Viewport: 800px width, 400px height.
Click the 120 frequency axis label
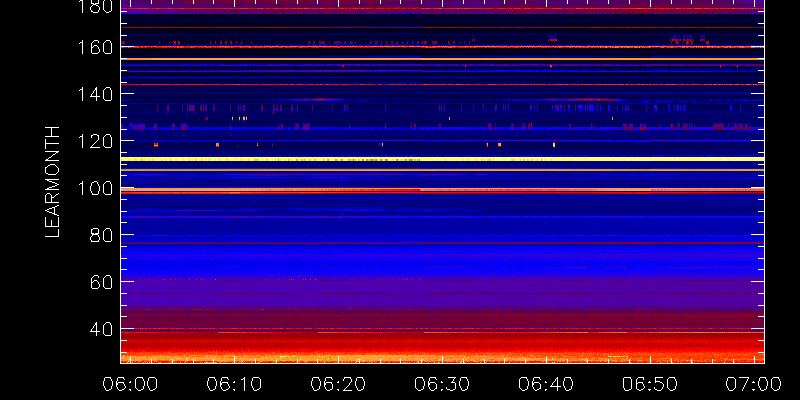coord(96,141)
